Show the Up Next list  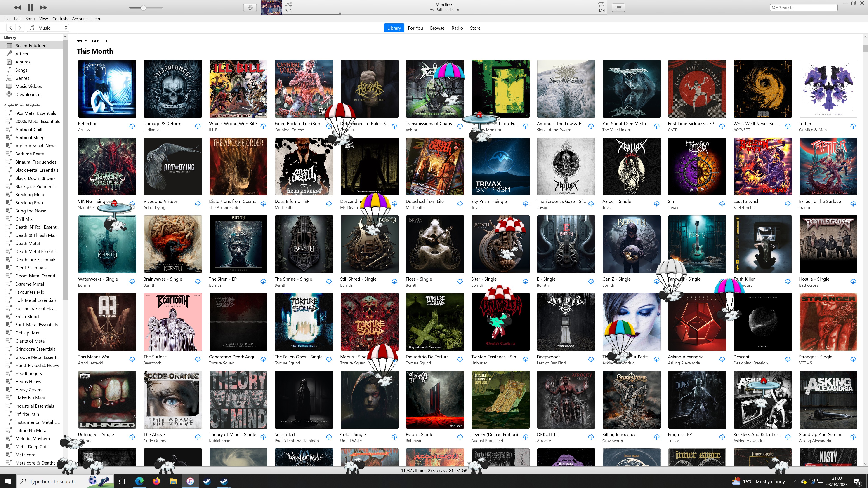click(x=619, y=7)
